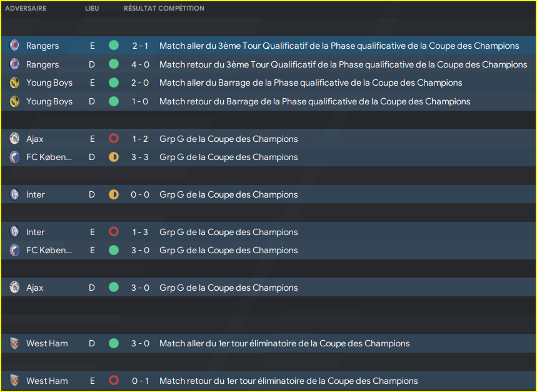The width and height of the screenshot is (537, 392).
Task: Open the 2-1 result against Rangers
Action: click(140, 46)
